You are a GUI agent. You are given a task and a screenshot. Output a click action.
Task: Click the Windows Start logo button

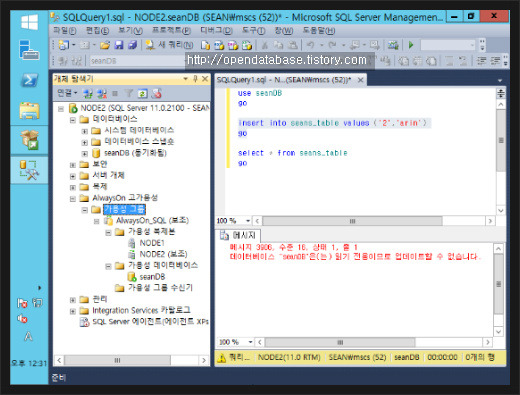click(29, 23)
